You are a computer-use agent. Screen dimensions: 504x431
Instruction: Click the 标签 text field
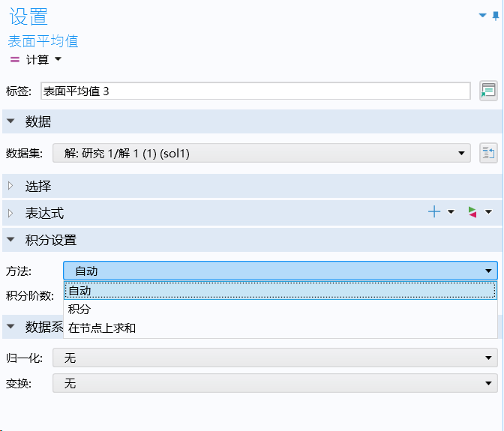click(x=255, y=91)
